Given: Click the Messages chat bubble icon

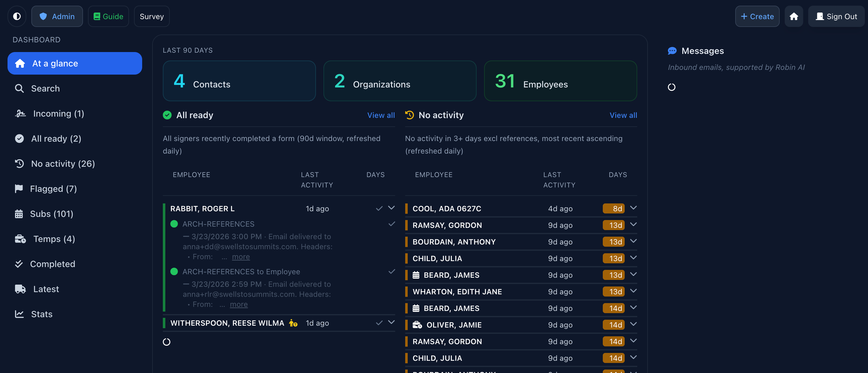Looking at the screenshot, I should [672, 51].
